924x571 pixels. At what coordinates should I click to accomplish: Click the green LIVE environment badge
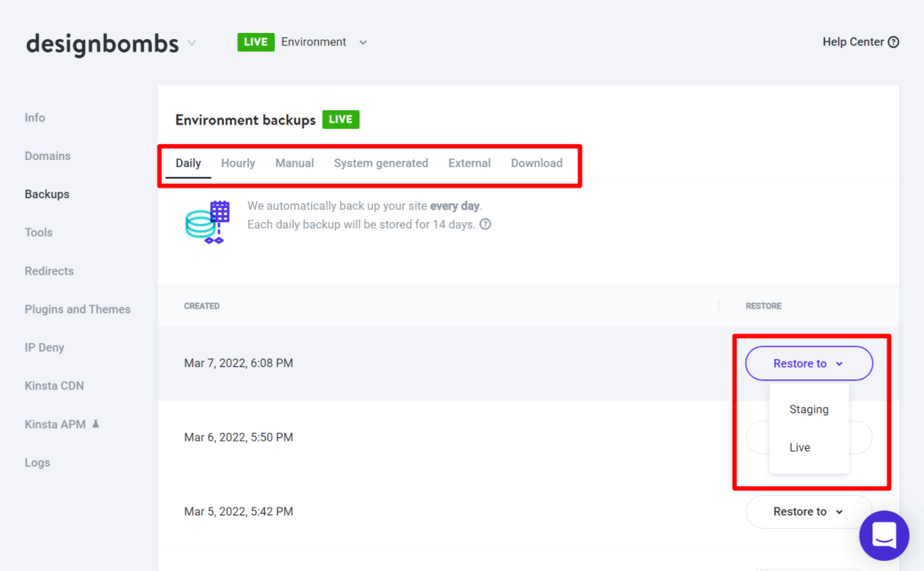(x=255, y=42)
